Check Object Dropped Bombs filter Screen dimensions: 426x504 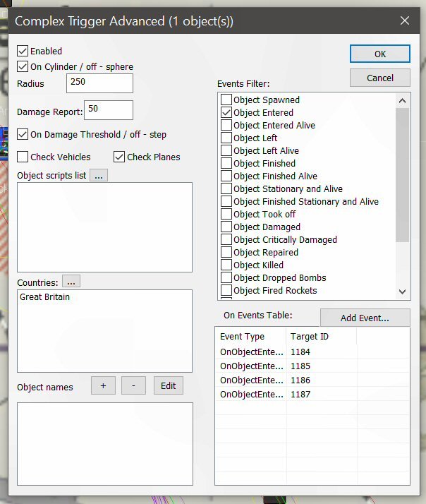pos(226,277)
